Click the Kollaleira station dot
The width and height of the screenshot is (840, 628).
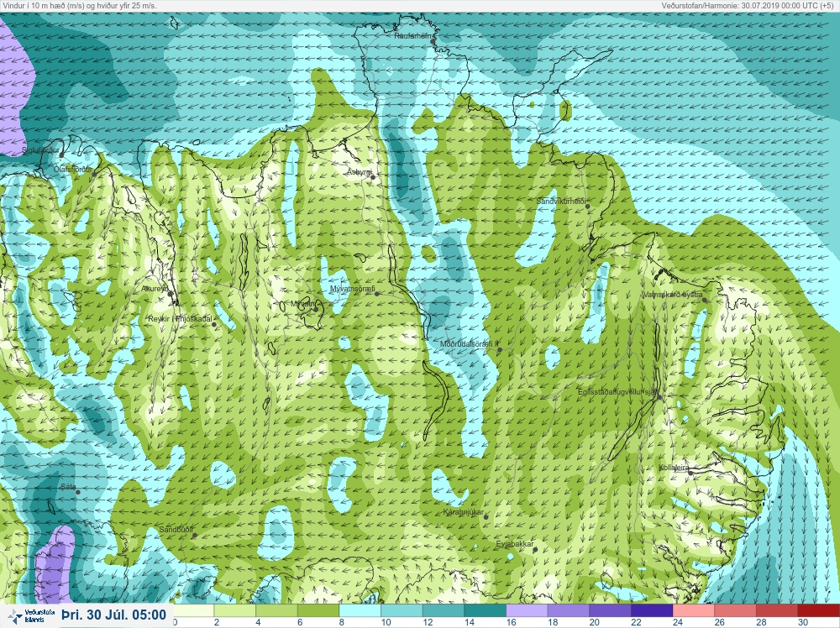pos(690,473)
